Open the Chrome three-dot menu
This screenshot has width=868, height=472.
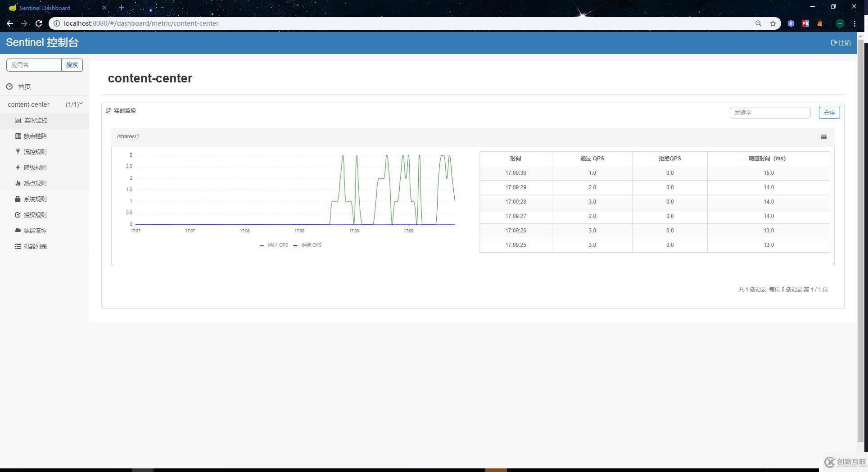[x=854, y=23]
